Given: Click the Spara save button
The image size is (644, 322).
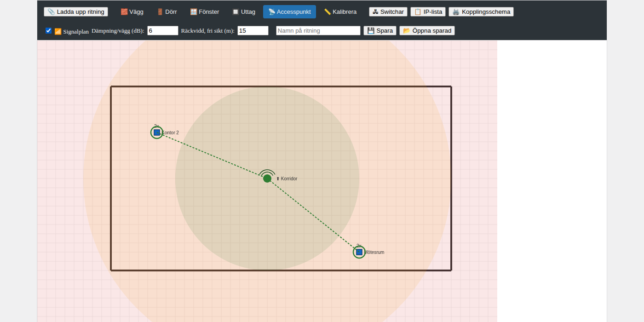Looking at the screenshot, I should [x=380, y=31].
